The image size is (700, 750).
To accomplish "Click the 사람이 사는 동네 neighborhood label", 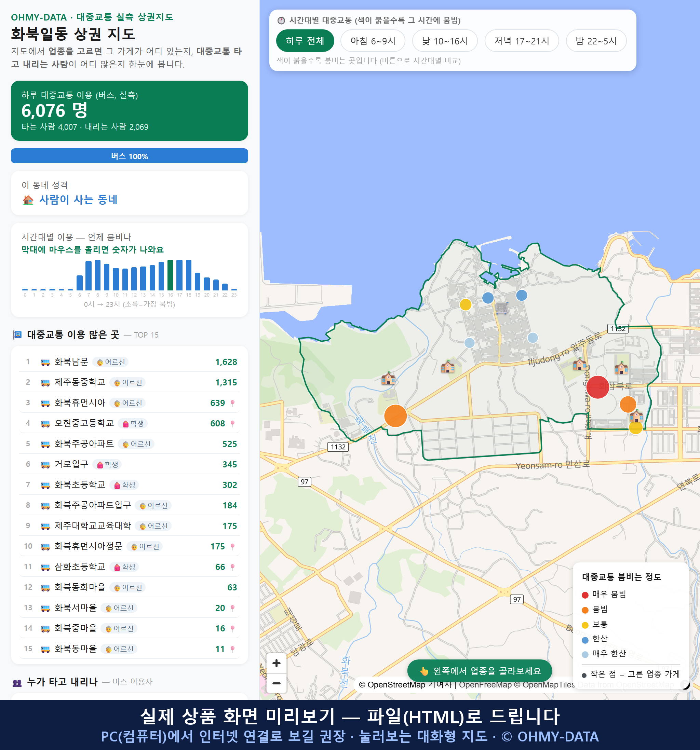I will 78,200.
